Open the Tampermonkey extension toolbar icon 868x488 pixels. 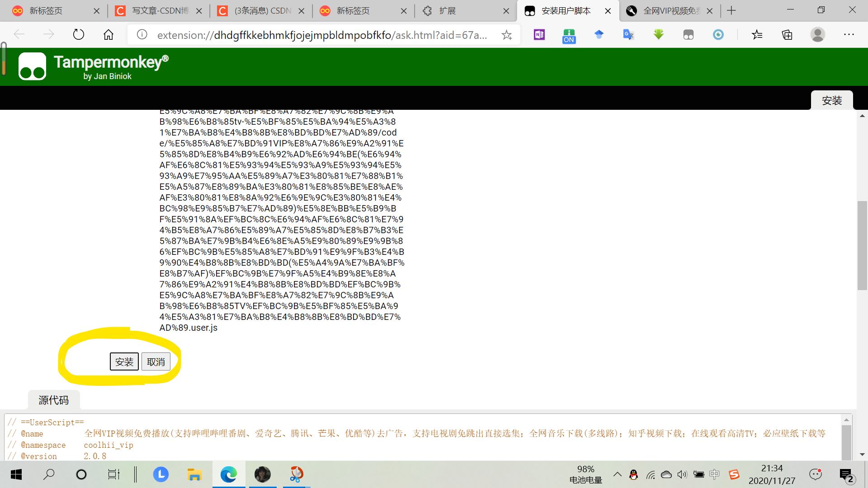(x=688, y=35)
